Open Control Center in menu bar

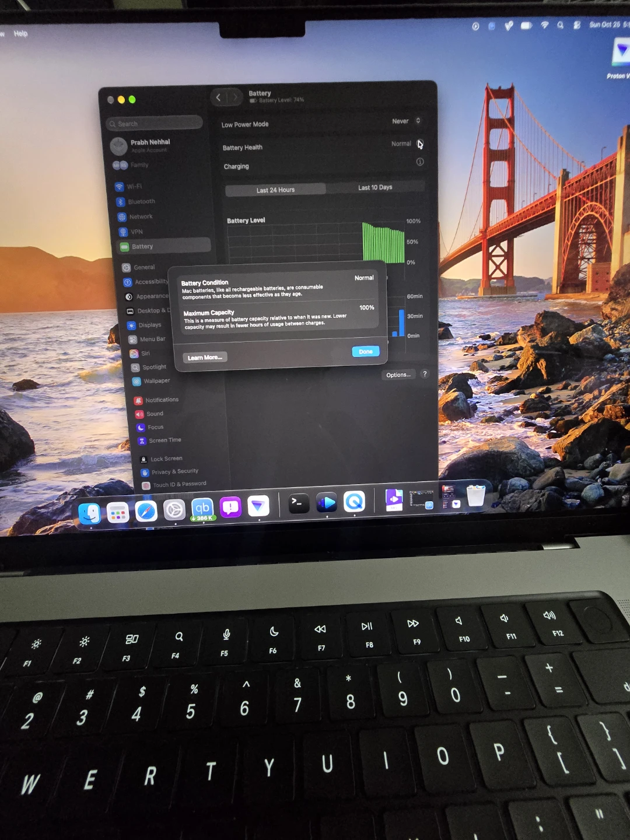577,25
